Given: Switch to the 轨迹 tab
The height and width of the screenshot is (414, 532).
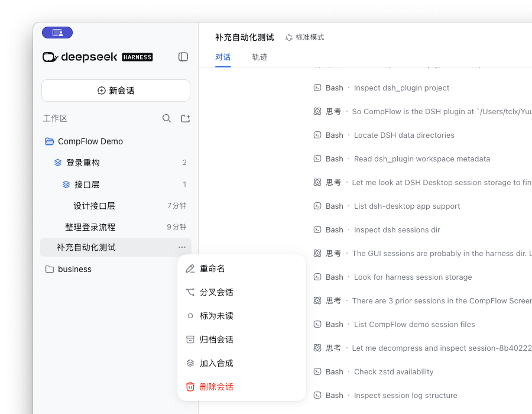Looking at the screenshot, I should (260, 57).
